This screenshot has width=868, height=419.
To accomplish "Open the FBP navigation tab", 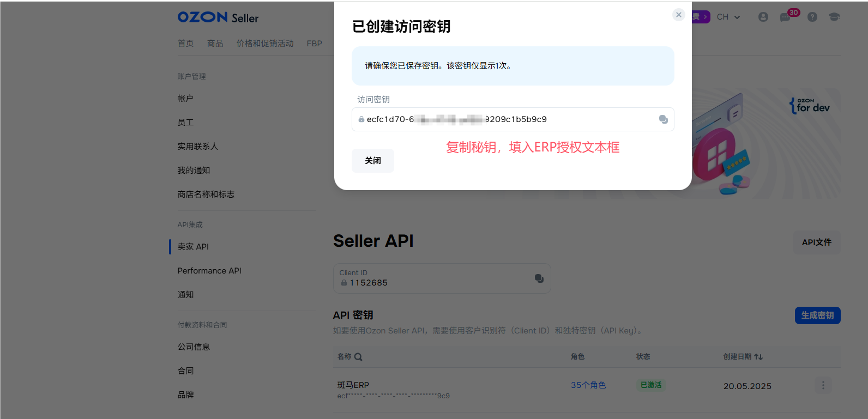I will tap(314, 43).
